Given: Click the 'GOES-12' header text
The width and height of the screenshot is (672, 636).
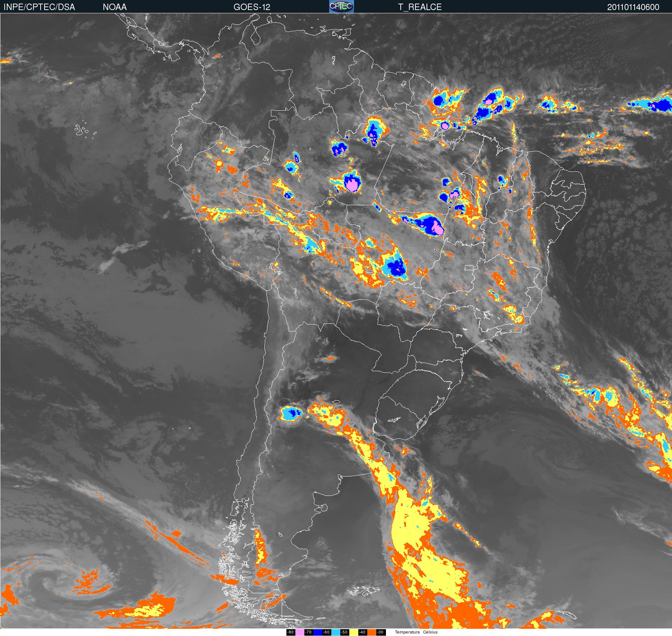Looking at the screenshot, I should click(252, 7).
